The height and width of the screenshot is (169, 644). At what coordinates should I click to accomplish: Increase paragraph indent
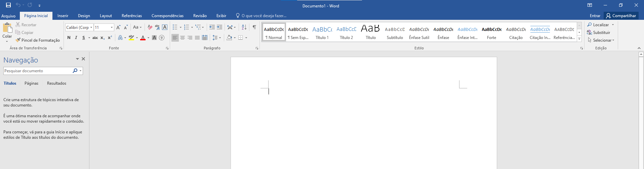[x=219, y=28]
